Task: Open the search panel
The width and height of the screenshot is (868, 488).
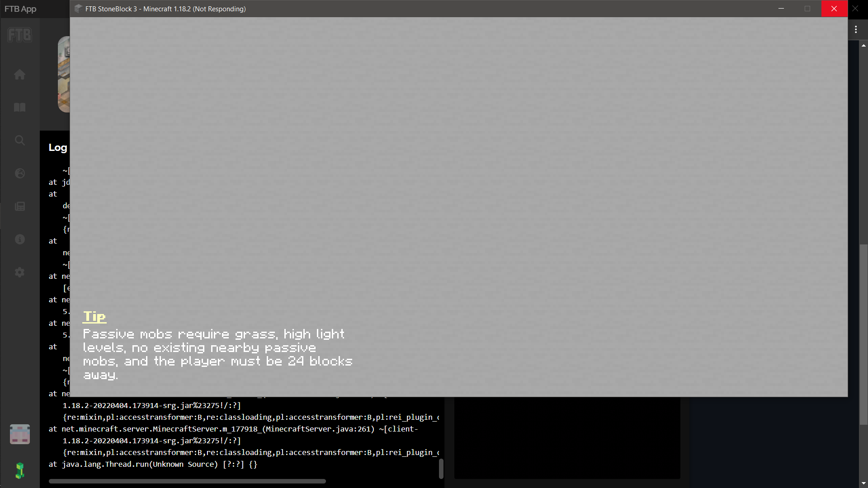Action: coord(19,140)
